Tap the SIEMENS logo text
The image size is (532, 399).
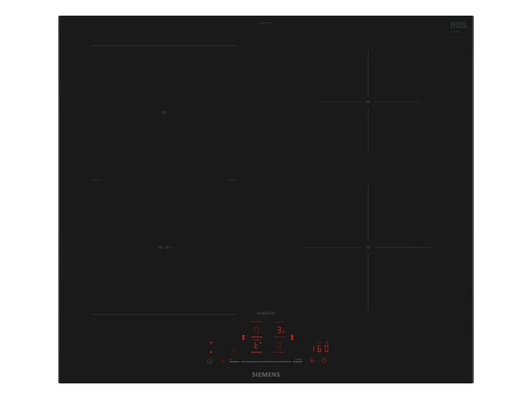point(266,375)
